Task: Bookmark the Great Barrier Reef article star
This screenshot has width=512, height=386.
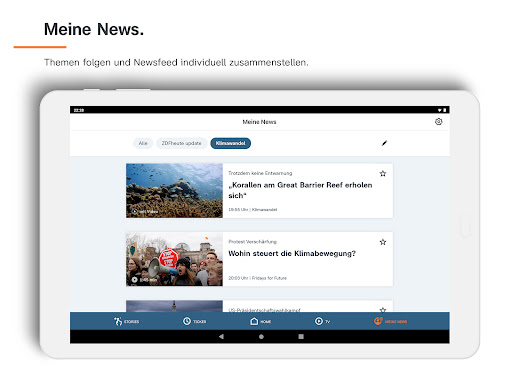Action: point(383,173)
